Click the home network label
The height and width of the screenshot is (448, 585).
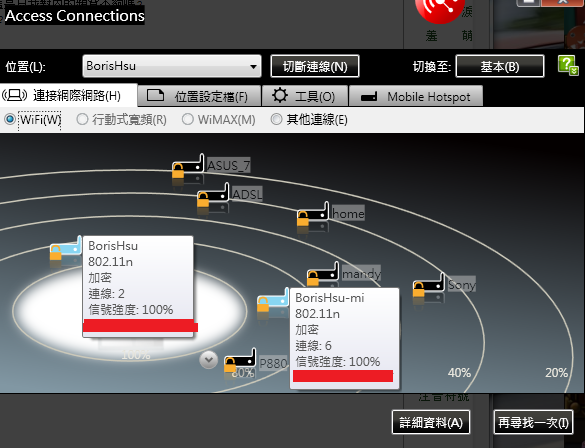tap(348, 213)
